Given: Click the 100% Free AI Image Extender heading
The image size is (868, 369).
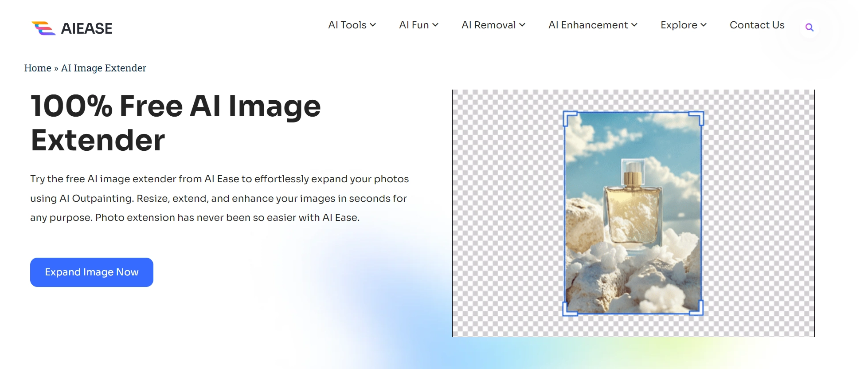Looking at the screenshot, I should 175,123.
